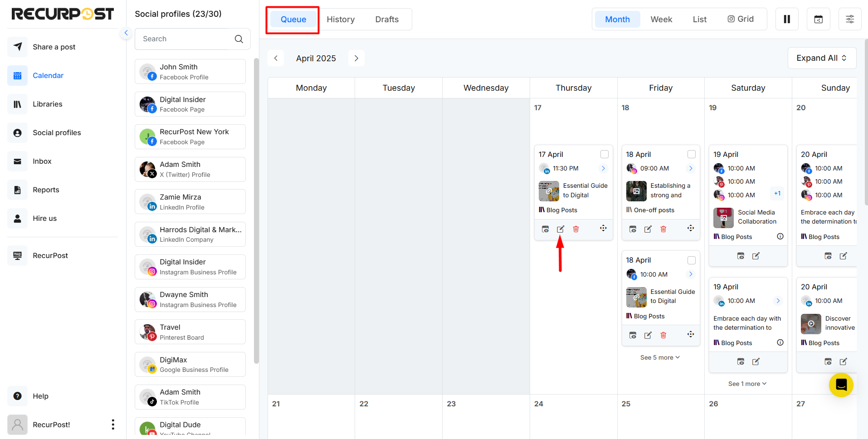The height and width of the screenshot is (439, 868).
Task: Select the Week view
Action: click(661, 20)
